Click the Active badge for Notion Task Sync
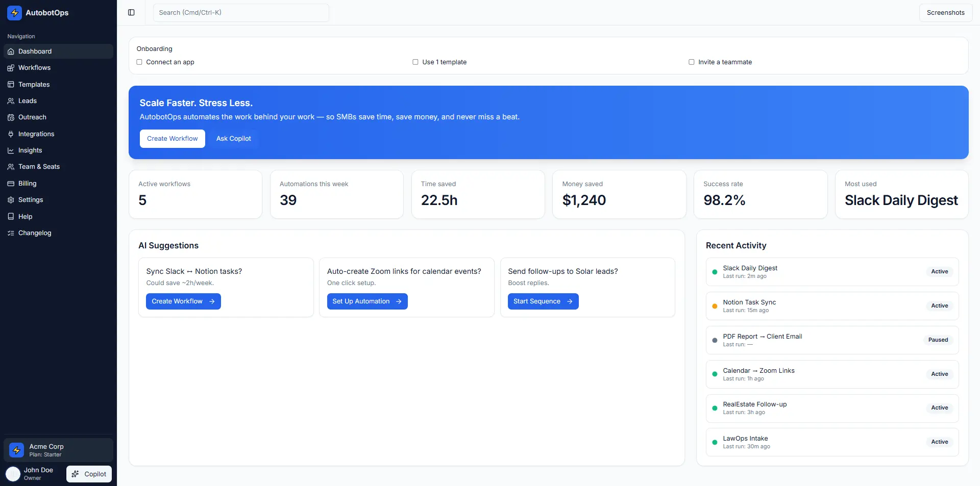Viewport: 980px width, 486px height. click(x=939, y=306)
